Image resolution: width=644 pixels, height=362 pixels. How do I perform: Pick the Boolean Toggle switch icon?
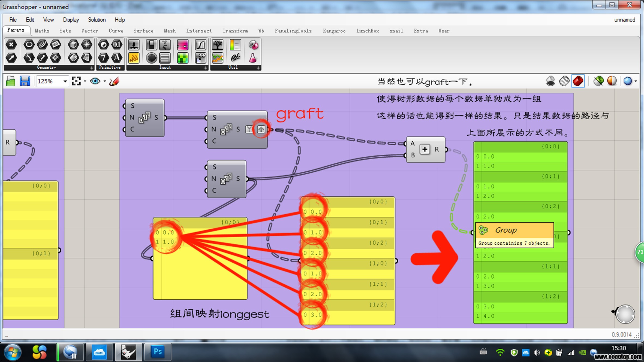pos(151,45)
